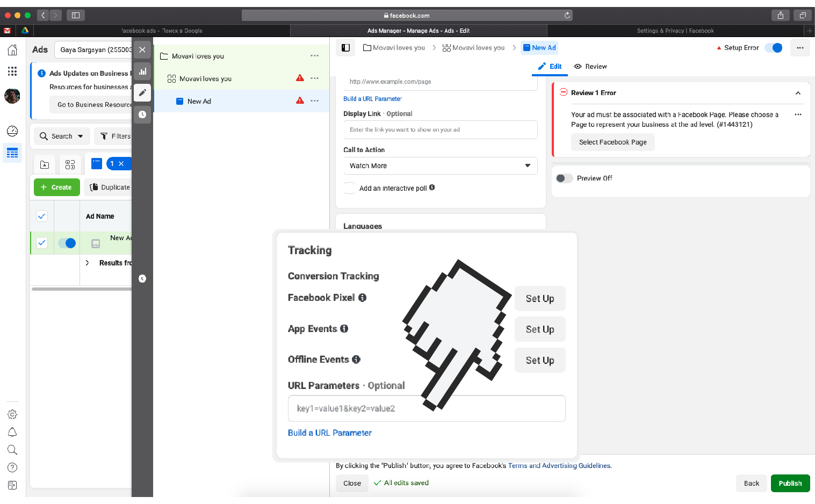Click the Close button
Screen dimensions: 815x504
click(x=352, y=483)
